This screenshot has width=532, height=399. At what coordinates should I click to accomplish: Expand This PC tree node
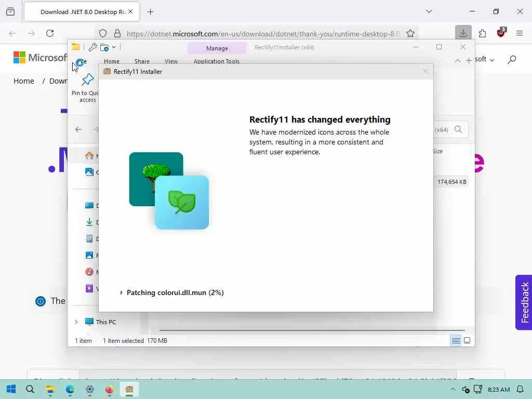point(76,322)
